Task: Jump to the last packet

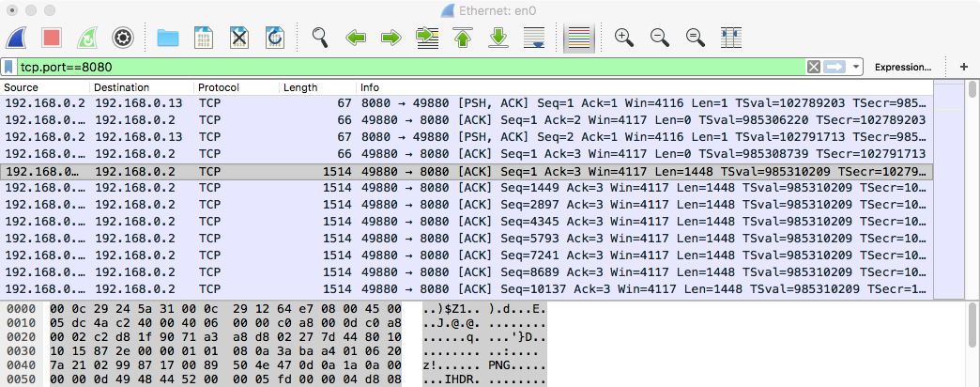Action: click(x=498, y=38)
